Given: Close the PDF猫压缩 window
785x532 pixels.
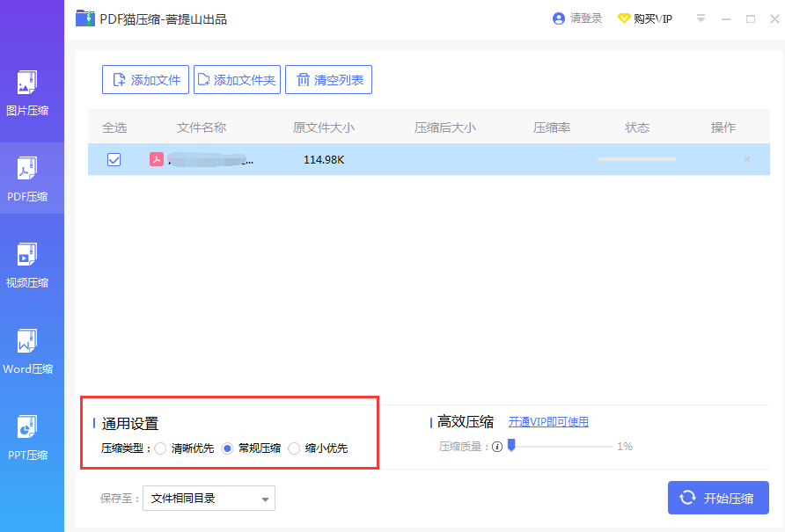Looking at the screenshot, I should 774,19.
